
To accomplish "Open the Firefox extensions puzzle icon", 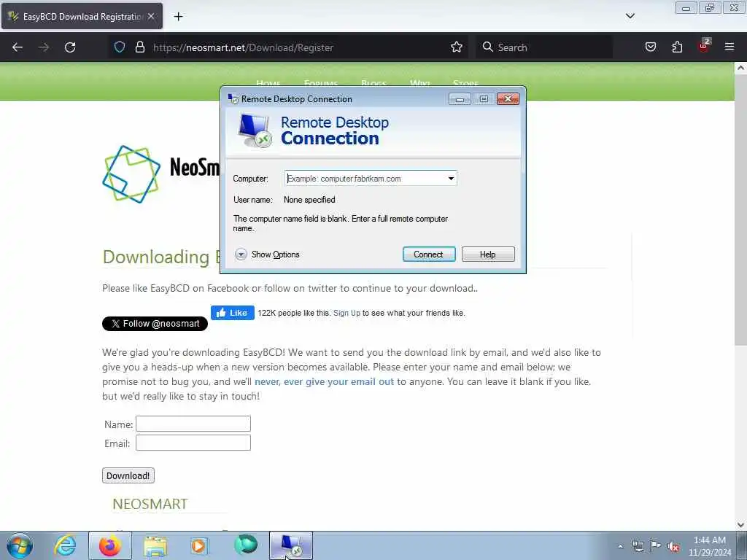I will 677,47.
